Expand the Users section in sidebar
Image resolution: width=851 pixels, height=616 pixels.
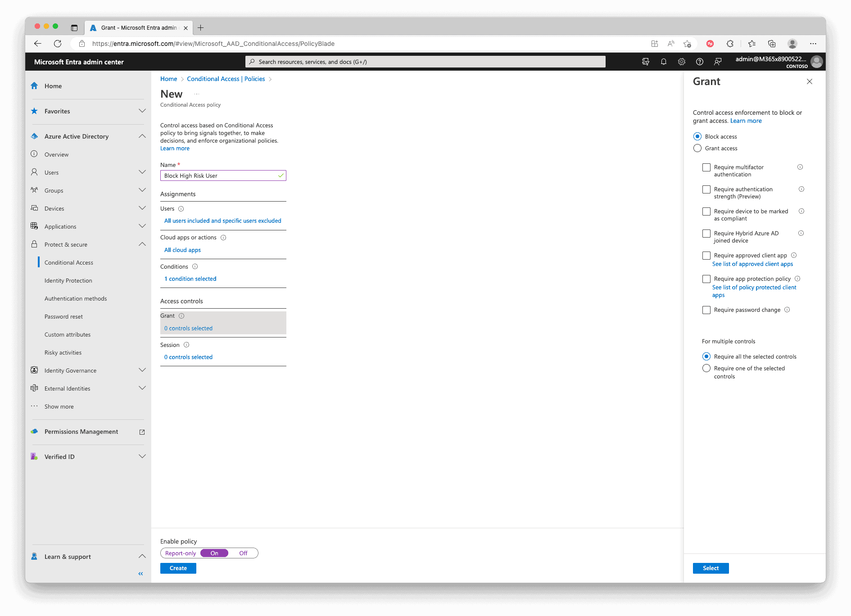click(x=142, y=172)
